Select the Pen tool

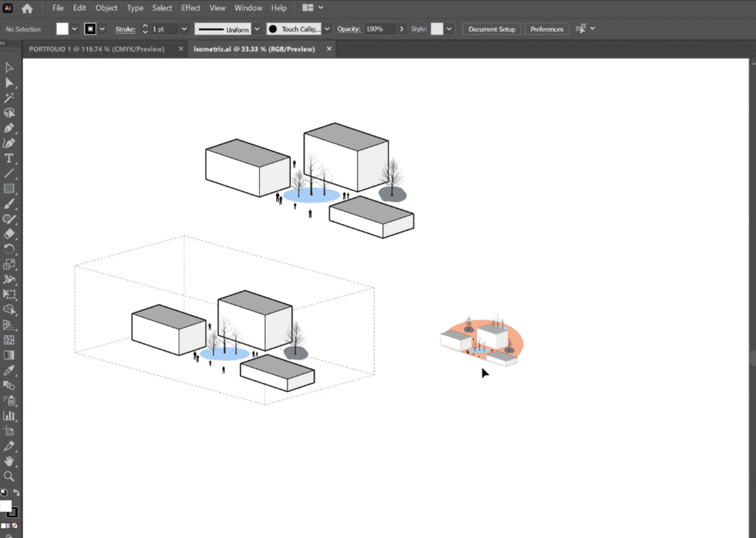(10, 128)
